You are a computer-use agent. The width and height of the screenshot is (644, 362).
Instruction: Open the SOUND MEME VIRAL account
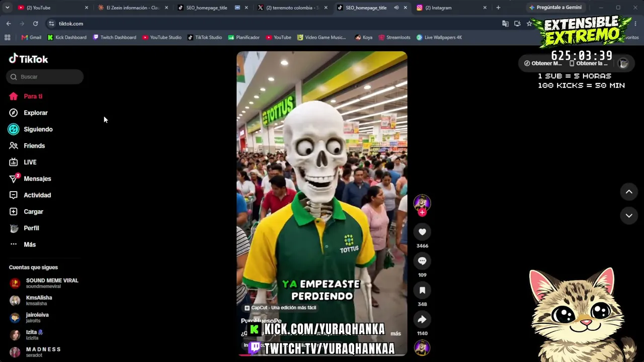coord(44,283)
